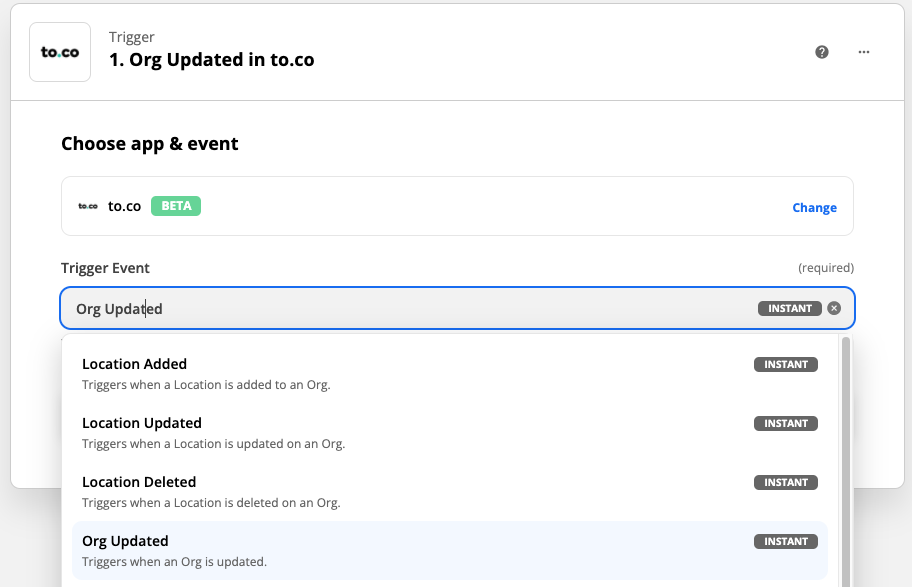The height and width of the screenshot is (587, 912).
Task: Open the help question mark icon
Action: coord(822,51)
